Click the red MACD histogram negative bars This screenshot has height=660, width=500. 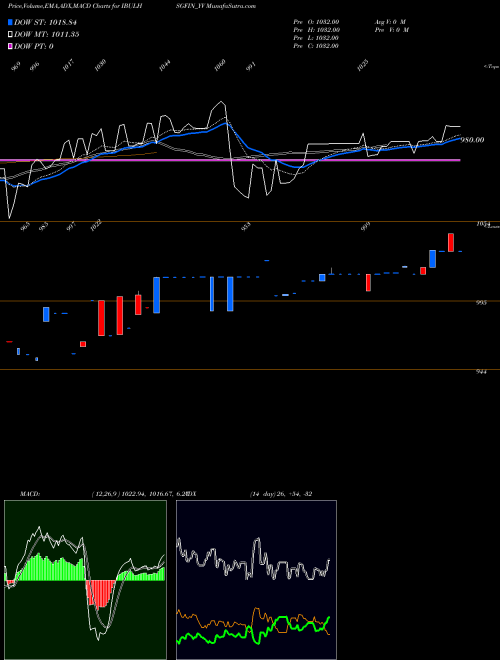click(x=100, y=593)
